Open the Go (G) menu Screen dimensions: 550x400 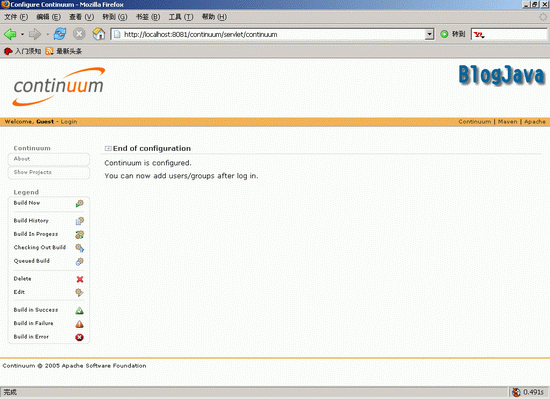(x=115, y=17)
